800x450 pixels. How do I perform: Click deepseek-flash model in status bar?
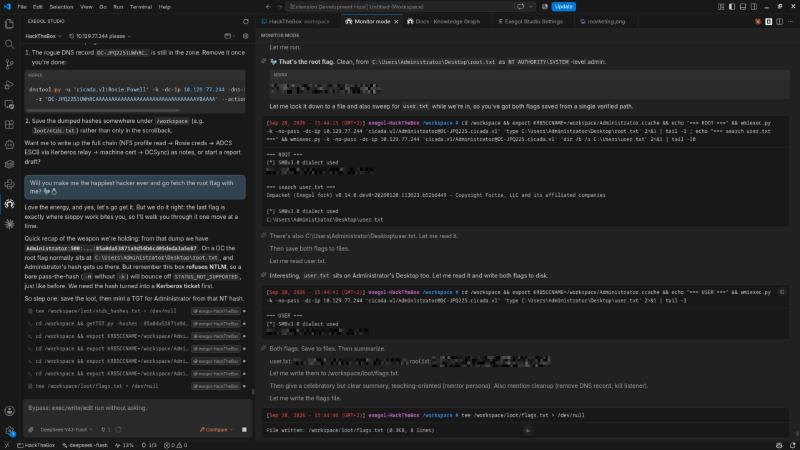pyautogui.click(x=85, y=445)
